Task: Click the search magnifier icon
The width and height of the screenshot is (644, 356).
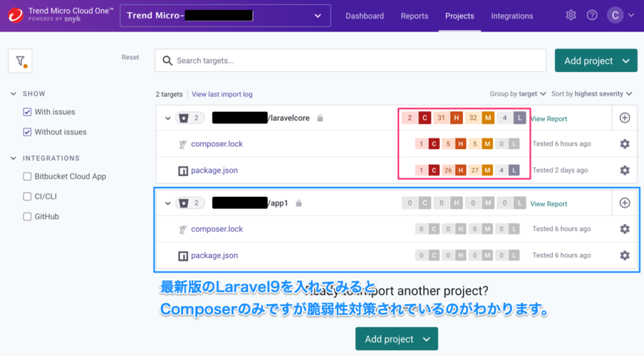Action: [167, 61]
